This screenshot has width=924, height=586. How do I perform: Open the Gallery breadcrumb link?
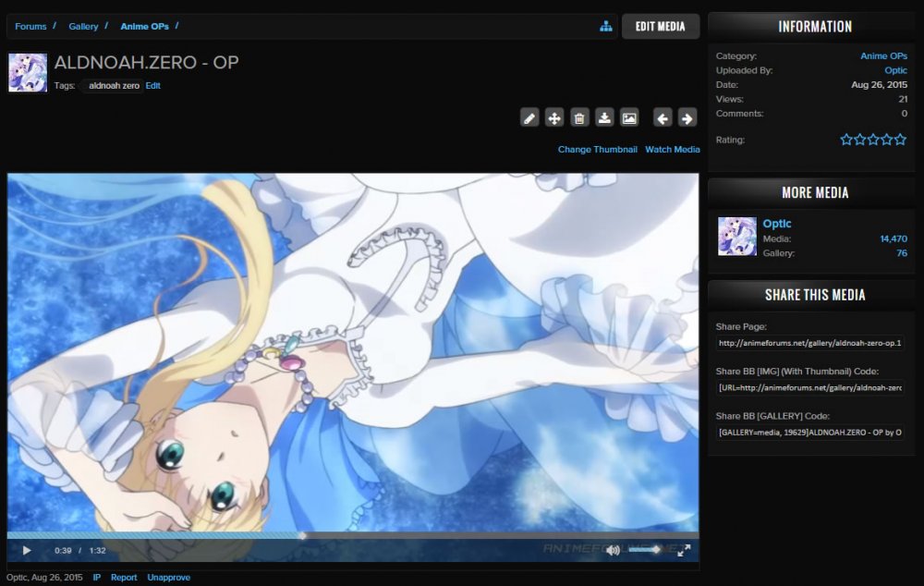83,27
